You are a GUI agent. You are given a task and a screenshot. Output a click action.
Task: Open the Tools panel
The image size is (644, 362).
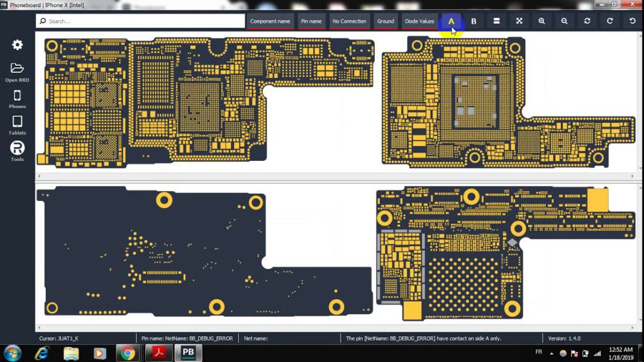coord(17,151)
